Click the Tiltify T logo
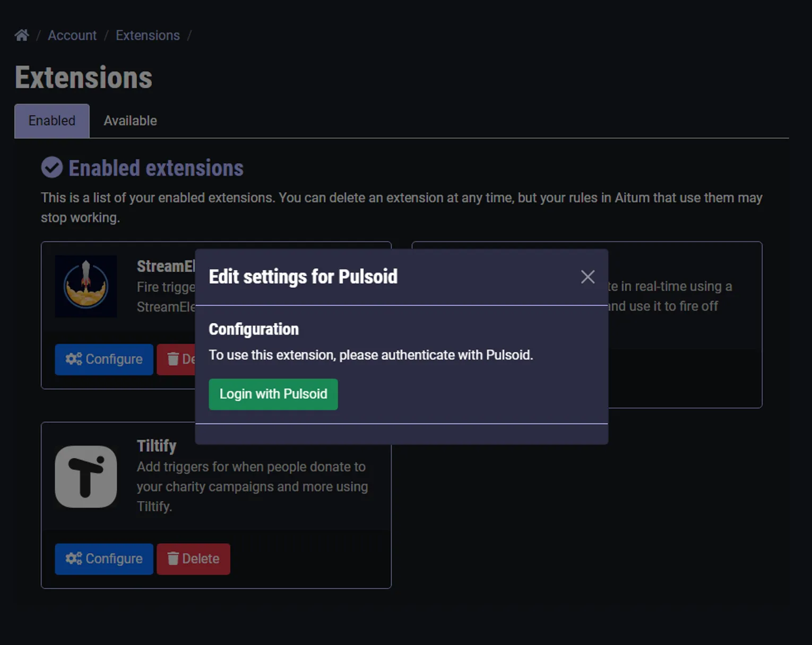 (x=86, y=476)
